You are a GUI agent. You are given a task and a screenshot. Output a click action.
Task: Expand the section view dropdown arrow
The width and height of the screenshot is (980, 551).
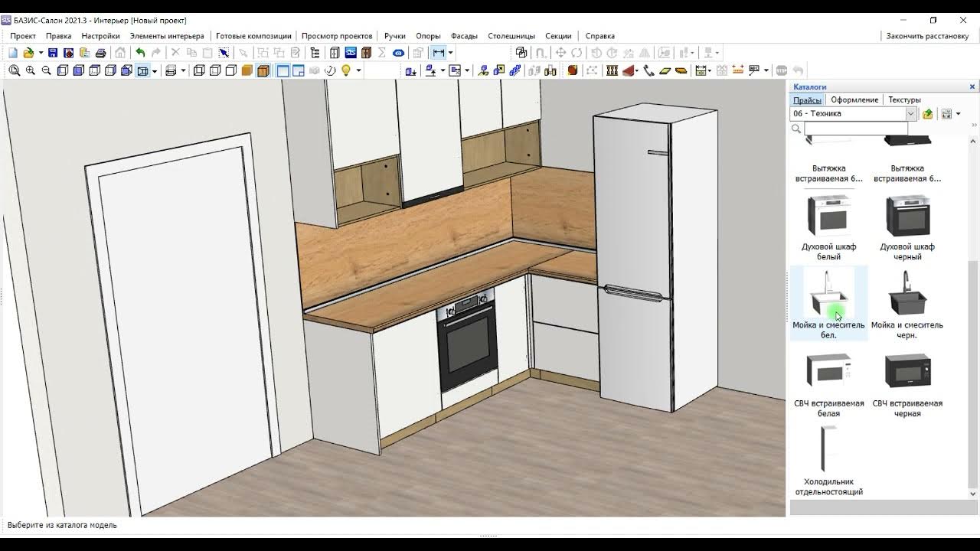183,70
